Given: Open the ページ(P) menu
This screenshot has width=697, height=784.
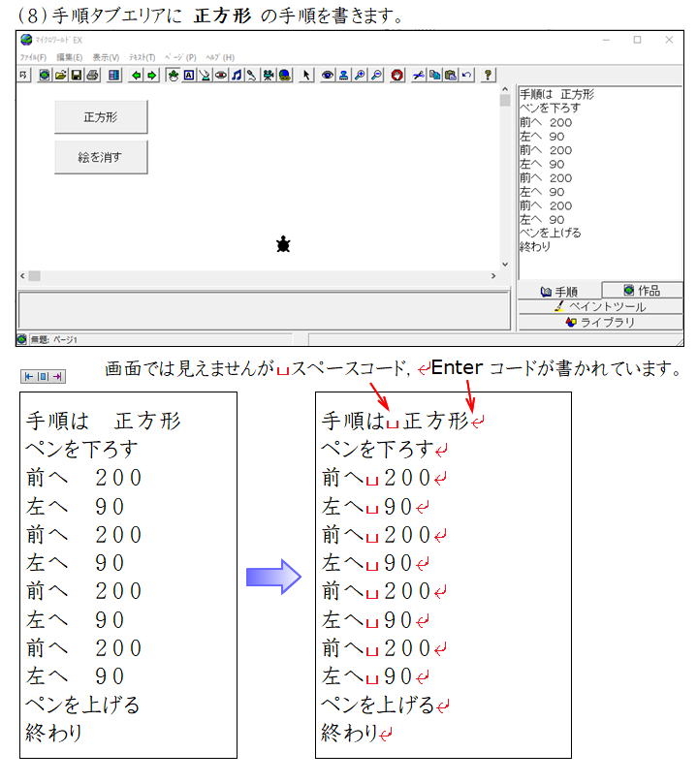Looking at the screenshot, I should 180,57.
